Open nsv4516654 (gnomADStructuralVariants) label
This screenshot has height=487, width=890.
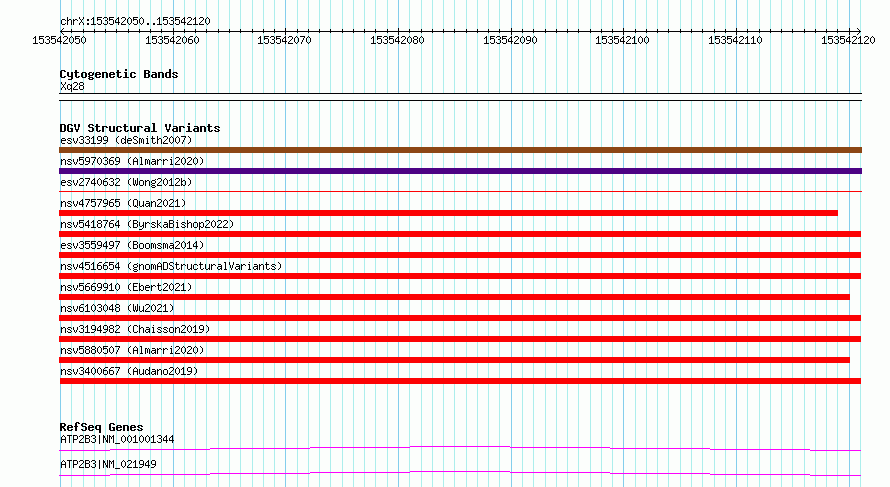pos(171,266)
